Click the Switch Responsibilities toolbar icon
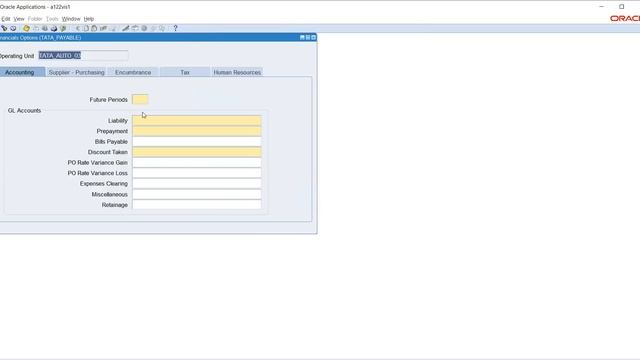640x360 pixels. click(44, 28)
